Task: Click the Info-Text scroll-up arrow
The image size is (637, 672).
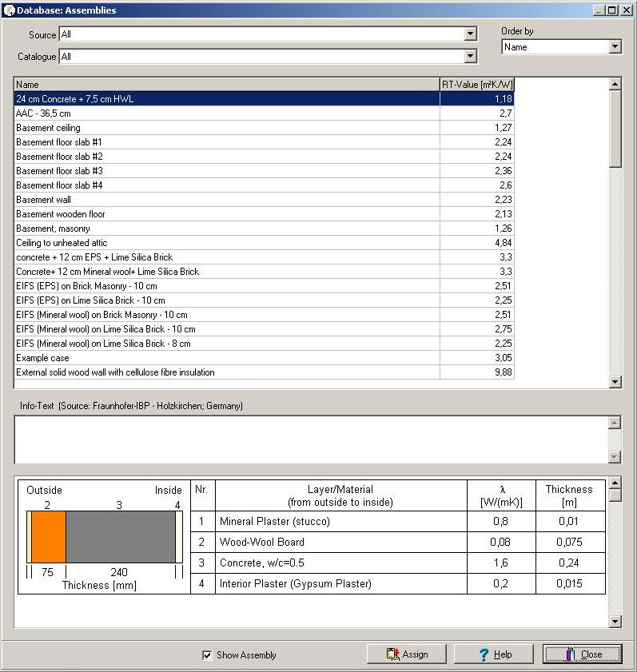Action: tap(615, 423)
